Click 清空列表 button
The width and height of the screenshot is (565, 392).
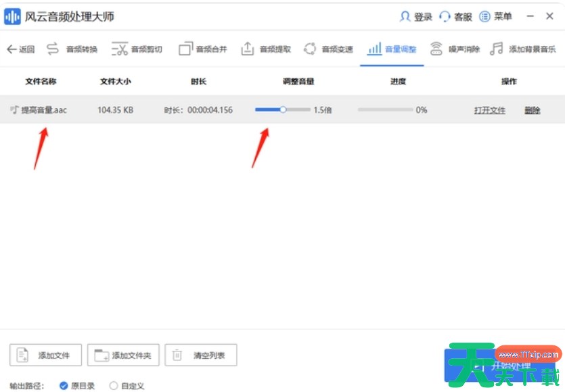(x=201, y=355)
